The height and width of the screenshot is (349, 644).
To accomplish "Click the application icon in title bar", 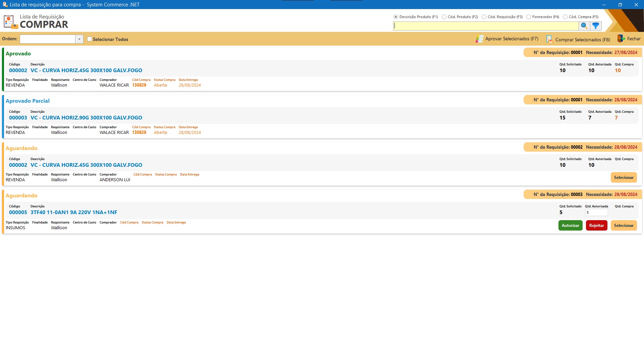I will pos(5,5).
